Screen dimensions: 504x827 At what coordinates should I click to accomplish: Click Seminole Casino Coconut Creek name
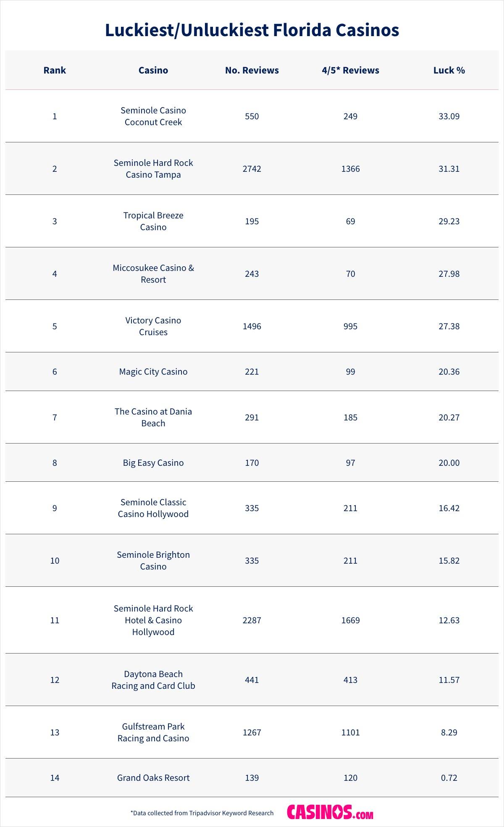point(153,116)
